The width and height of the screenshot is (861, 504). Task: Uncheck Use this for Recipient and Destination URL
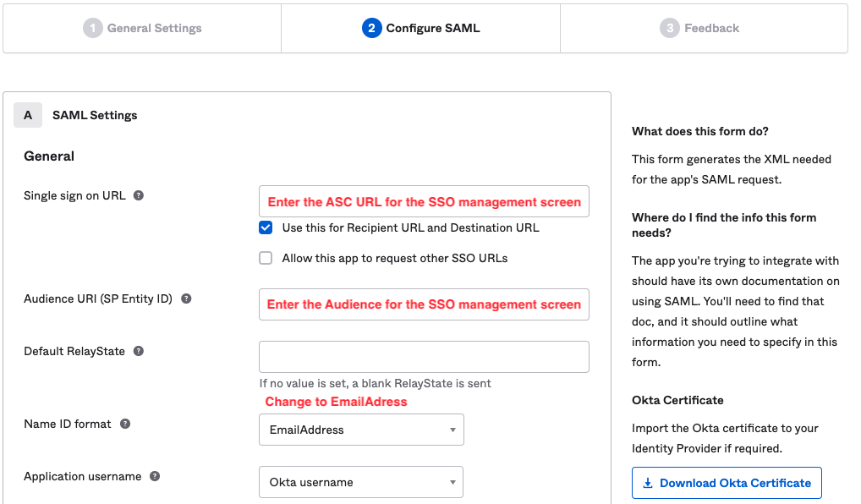[266, 227]
